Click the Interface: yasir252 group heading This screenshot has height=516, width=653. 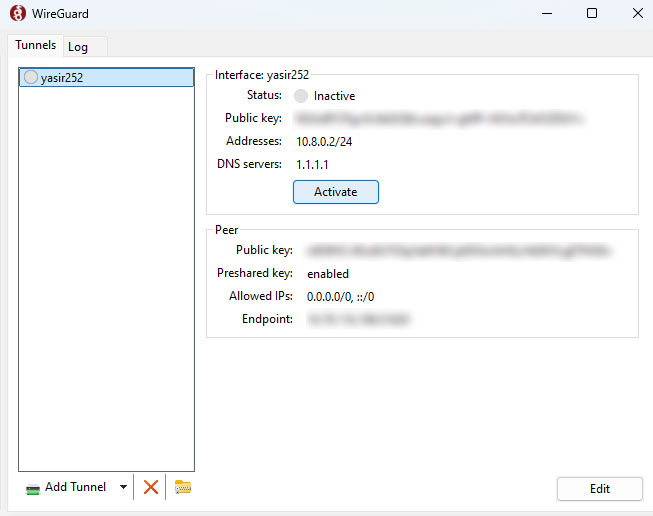coord(262,75)
